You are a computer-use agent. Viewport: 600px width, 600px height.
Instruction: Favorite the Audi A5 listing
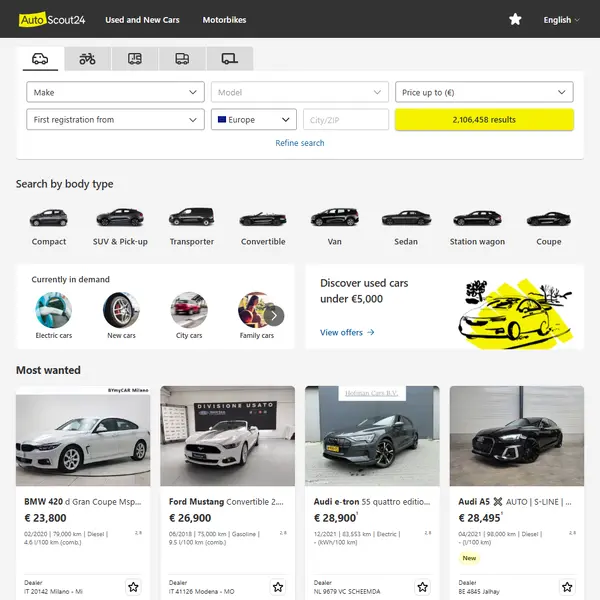(x=567, y=587)
